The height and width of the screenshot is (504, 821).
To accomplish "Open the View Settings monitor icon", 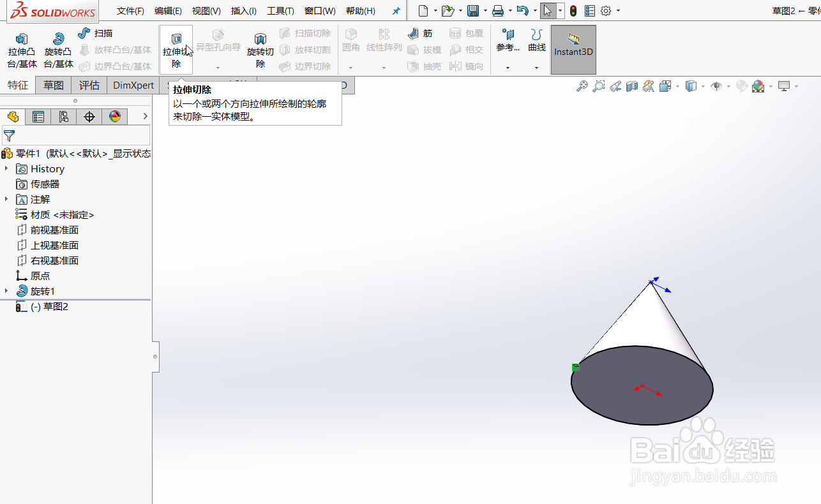I will click(x=784, y=86).
